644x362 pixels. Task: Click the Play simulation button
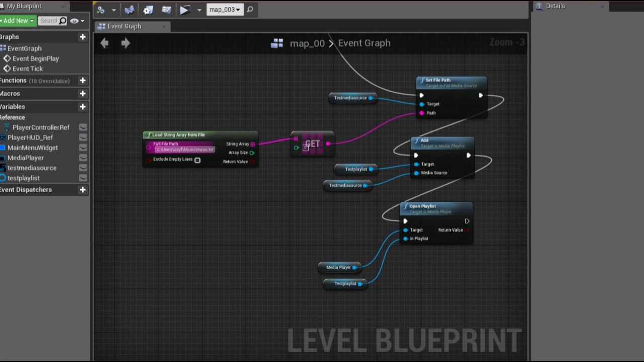click(185, 10)
